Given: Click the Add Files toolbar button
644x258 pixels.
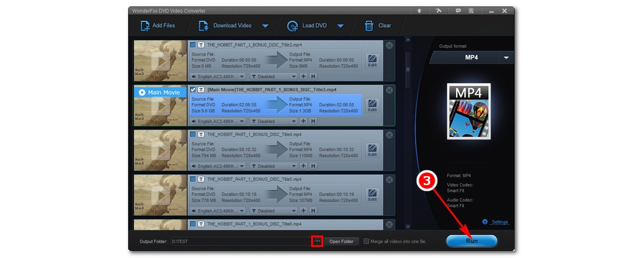Looking at the screenshot, I should (158, 26).
